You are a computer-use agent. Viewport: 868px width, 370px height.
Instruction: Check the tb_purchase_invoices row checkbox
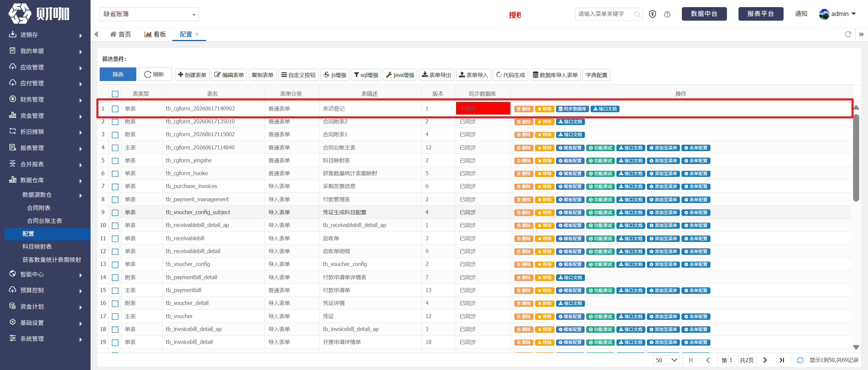tap(115, 187)
